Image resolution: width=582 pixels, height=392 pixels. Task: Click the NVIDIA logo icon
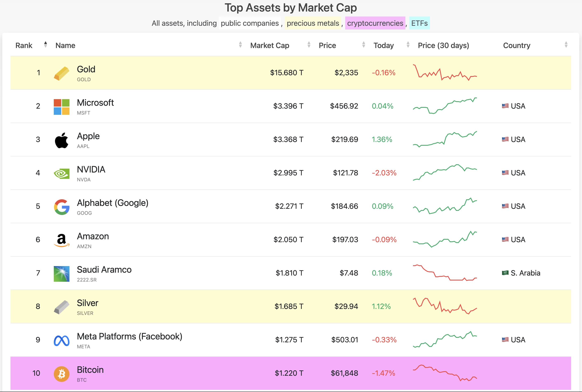click(x=61, y=174)
